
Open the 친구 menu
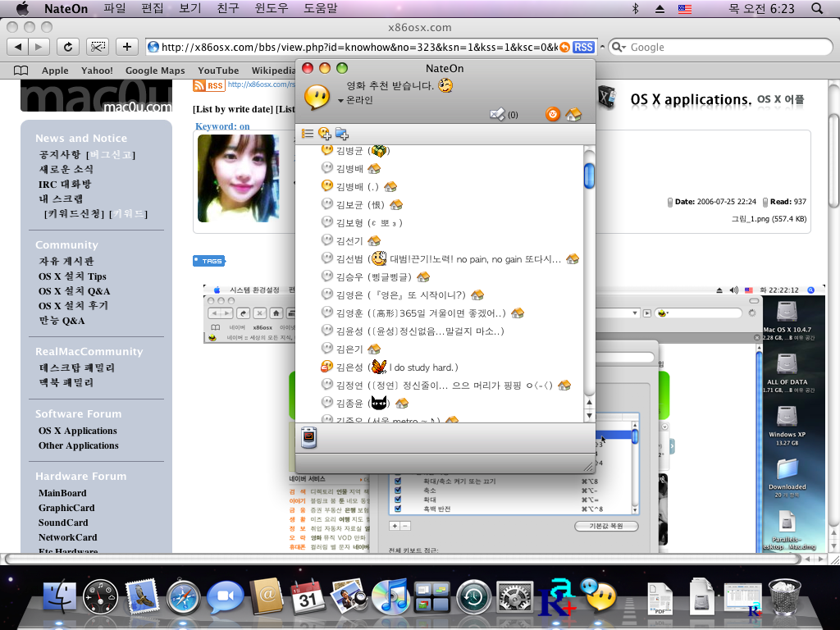point(228,8)
